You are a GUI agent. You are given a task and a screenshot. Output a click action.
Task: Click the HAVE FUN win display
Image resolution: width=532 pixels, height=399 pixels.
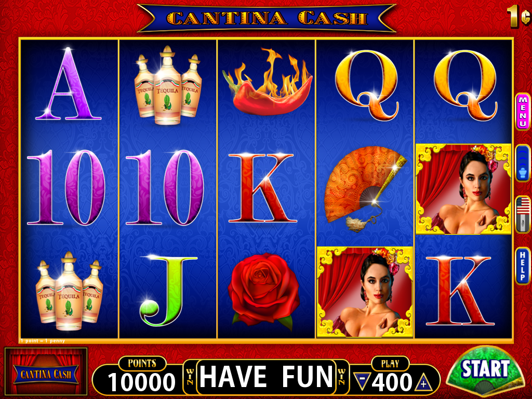click(267, 377)
